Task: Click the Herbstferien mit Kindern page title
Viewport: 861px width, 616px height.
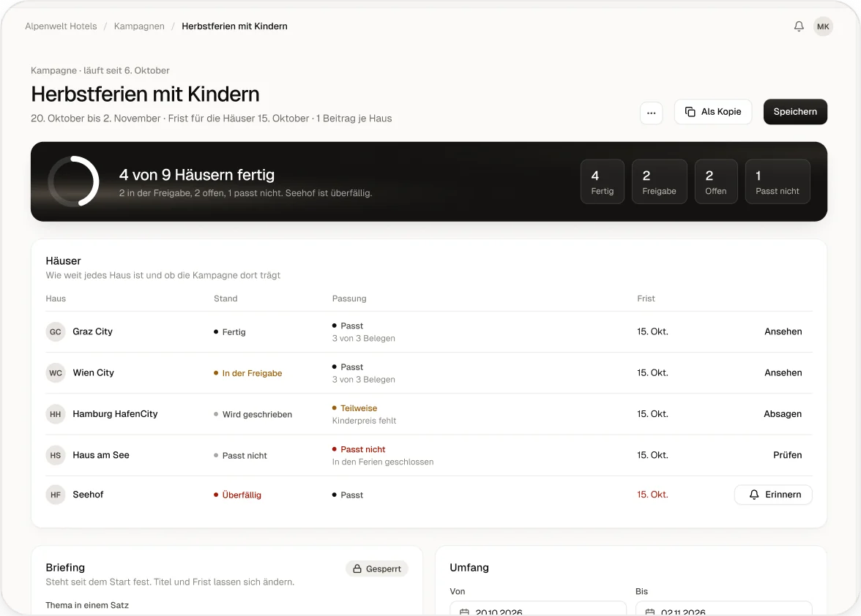Action: pos(145,94)
